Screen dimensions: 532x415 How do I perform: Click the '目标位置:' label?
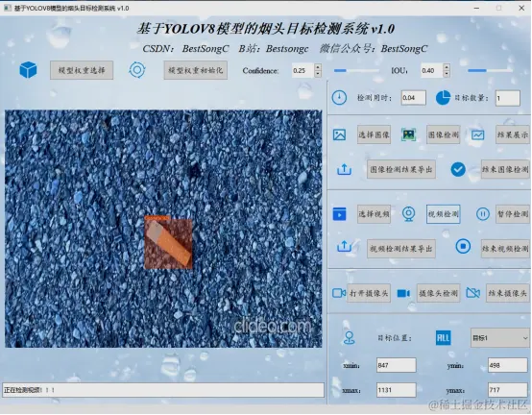pos(395,338)
